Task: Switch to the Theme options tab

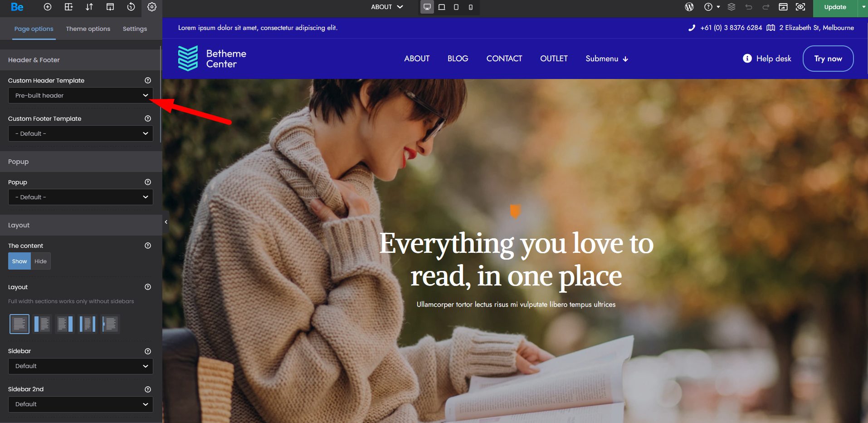Action: coord(88,29)
